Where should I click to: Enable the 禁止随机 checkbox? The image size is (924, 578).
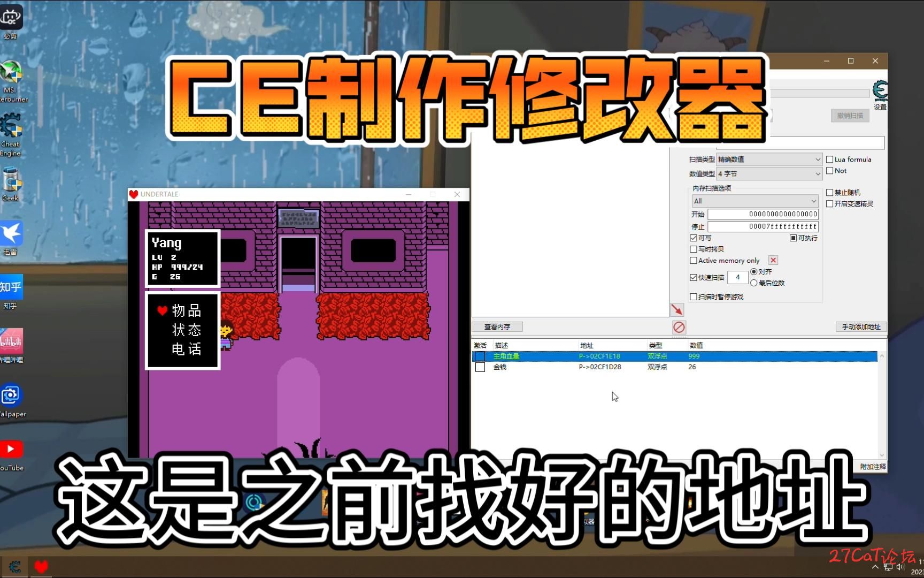point(830,193)
